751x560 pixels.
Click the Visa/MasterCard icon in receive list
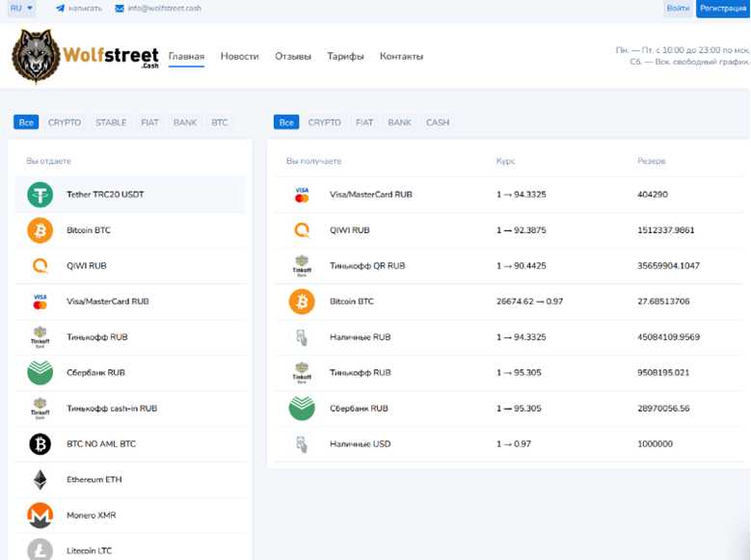302,195
